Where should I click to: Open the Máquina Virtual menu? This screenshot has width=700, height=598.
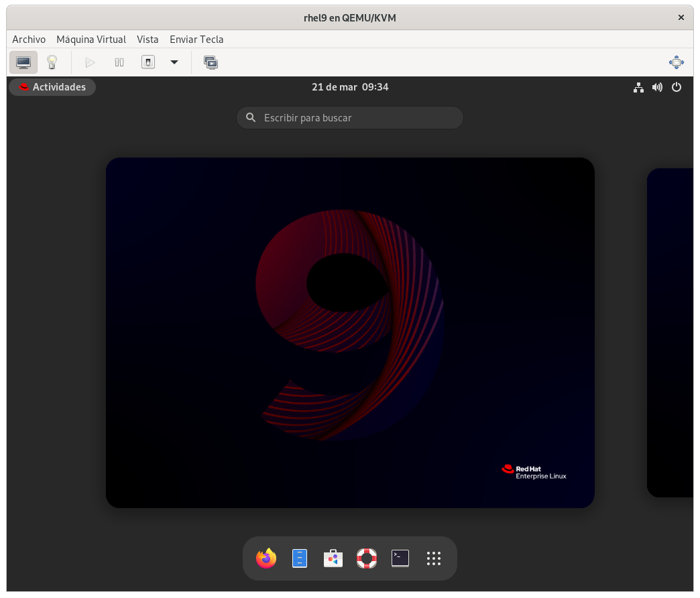coord(91,40)
